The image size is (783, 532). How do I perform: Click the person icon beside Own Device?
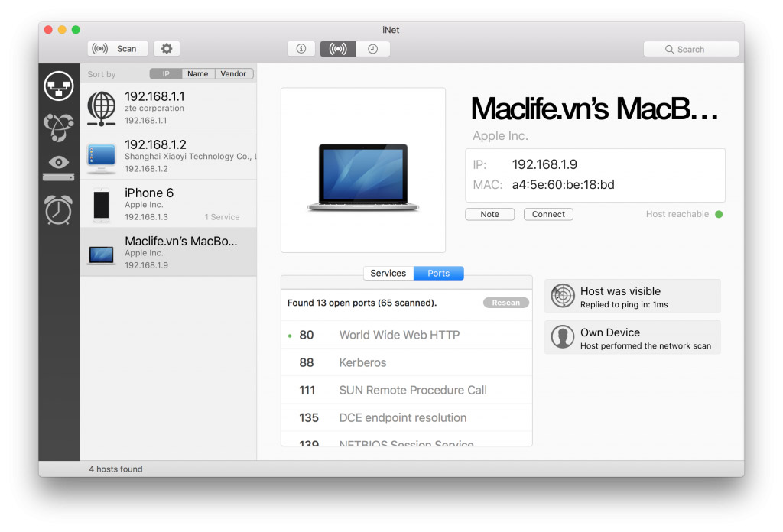pos(563,337)
